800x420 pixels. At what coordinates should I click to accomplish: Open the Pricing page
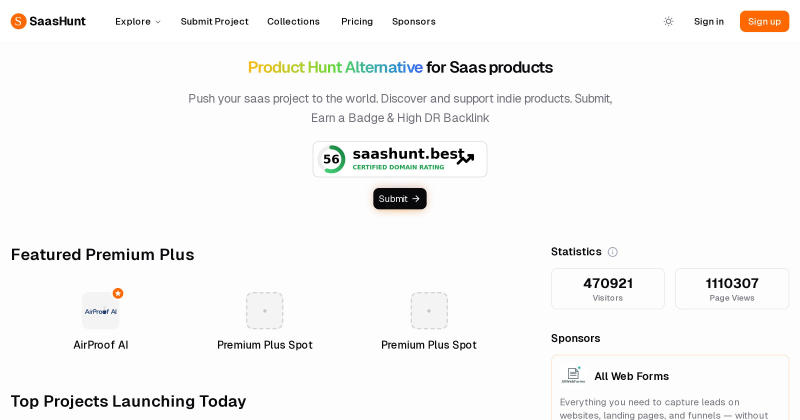point(357,21)
